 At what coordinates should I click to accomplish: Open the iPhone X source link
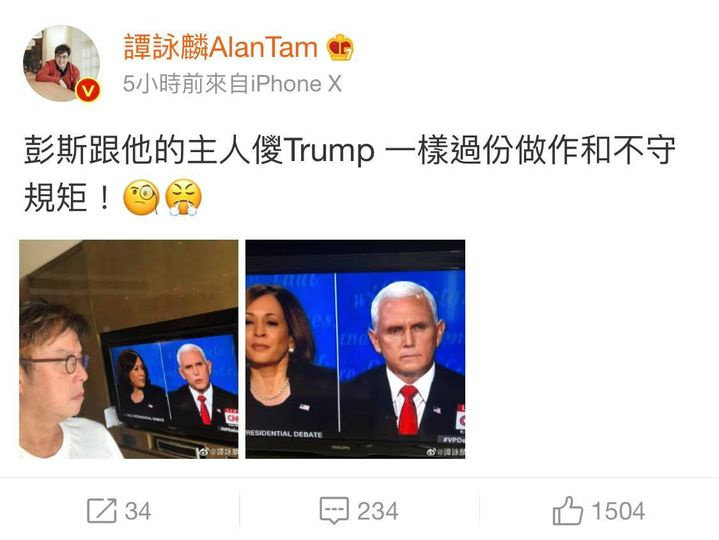(296, 84)
